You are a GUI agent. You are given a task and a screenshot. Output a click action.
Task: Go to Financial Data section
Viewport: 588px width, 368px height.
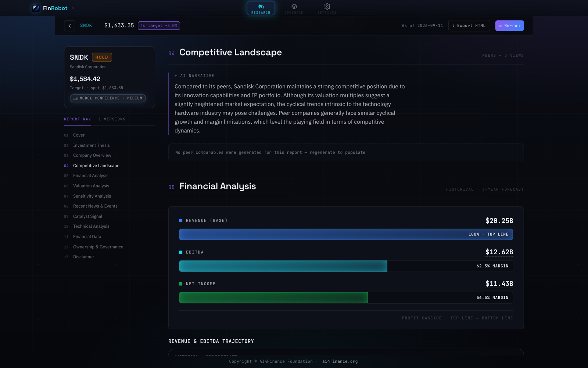[87, 237]
